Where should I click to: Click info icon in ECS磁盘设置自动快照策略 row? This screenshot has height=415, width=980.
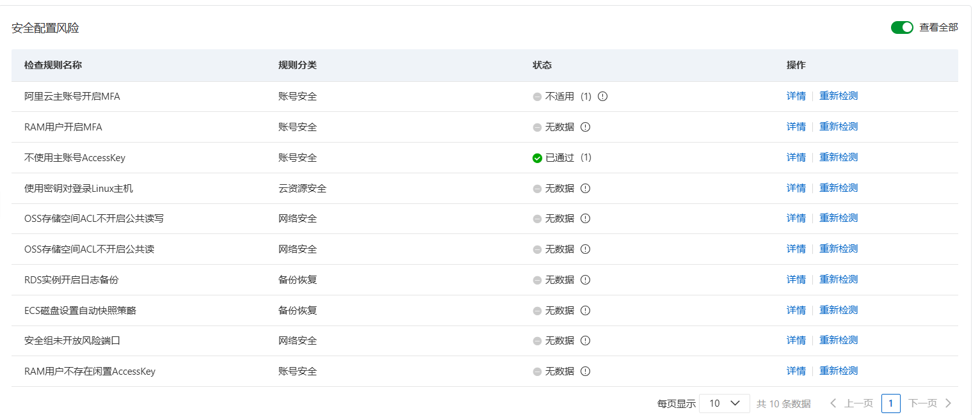585,311
